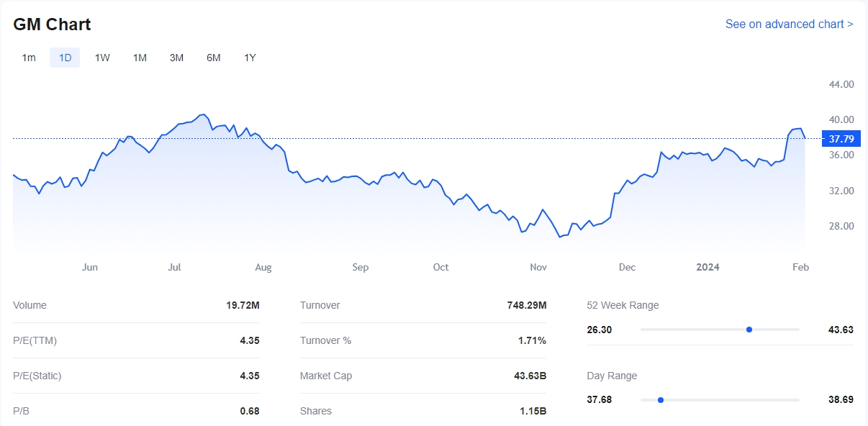The width and height of the screenshot is (868, 426).
Task: Open the See on advanced chart link
Action: pyautogui.click(x=789, y=24)
